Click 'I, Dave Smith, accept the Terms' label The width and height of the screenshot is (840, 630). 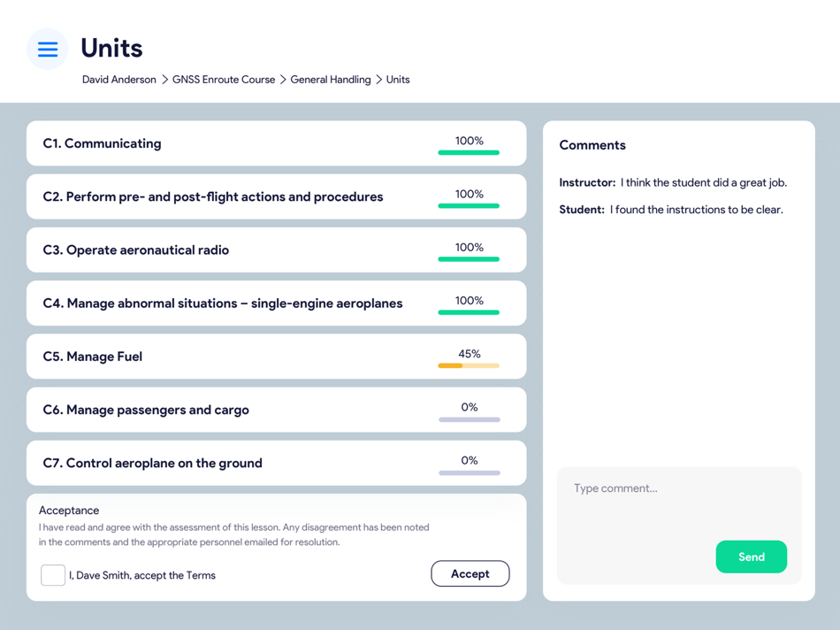click(142, 575)
